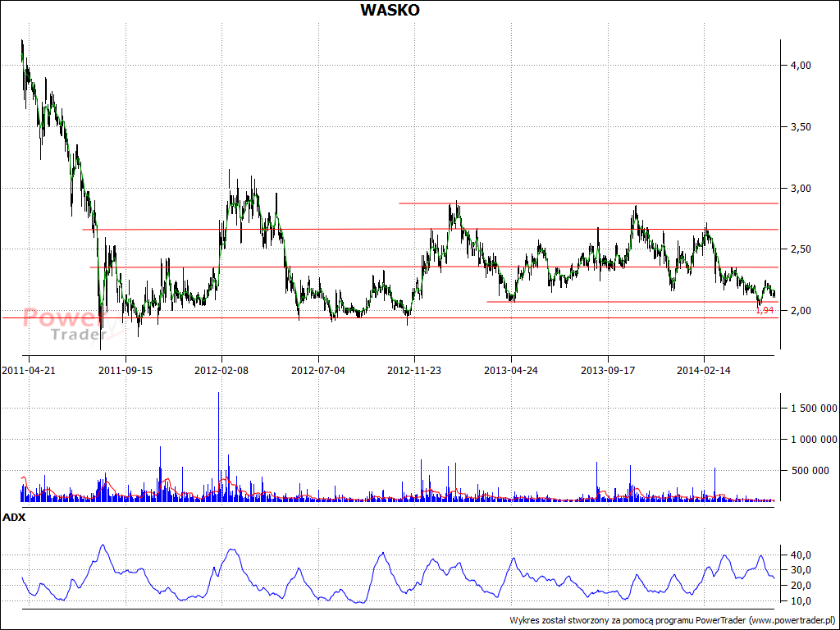The image size is (840, 630).
Task: Click the 2014-02-14 date label
Action: click(704, 370)
